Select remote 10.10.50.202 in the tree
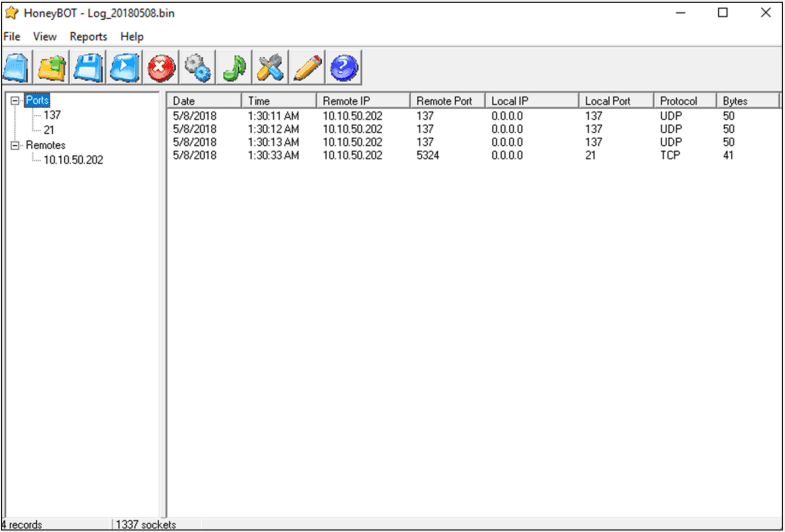 [x=73, y=160]
